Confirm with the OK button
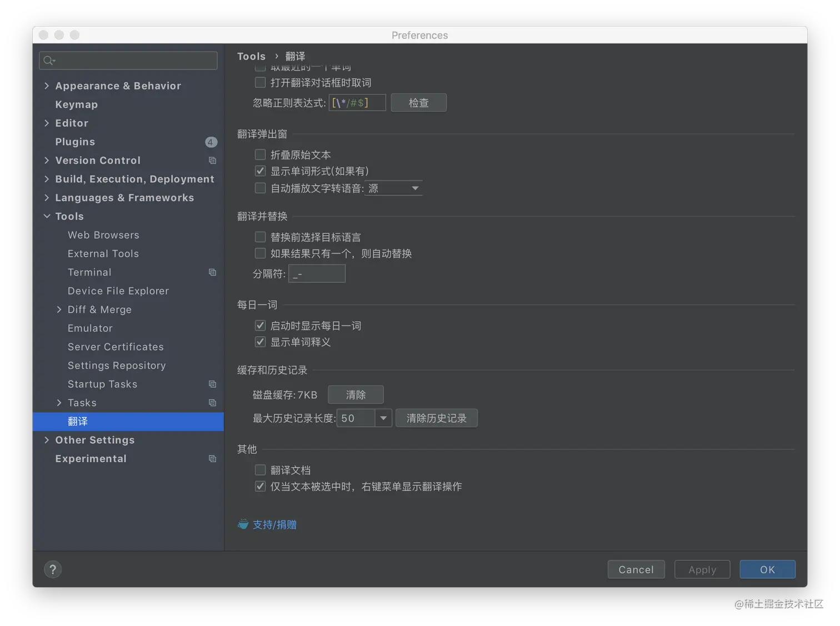The width and height of the screenshot is (840, 626). click(x=767, y=569)
